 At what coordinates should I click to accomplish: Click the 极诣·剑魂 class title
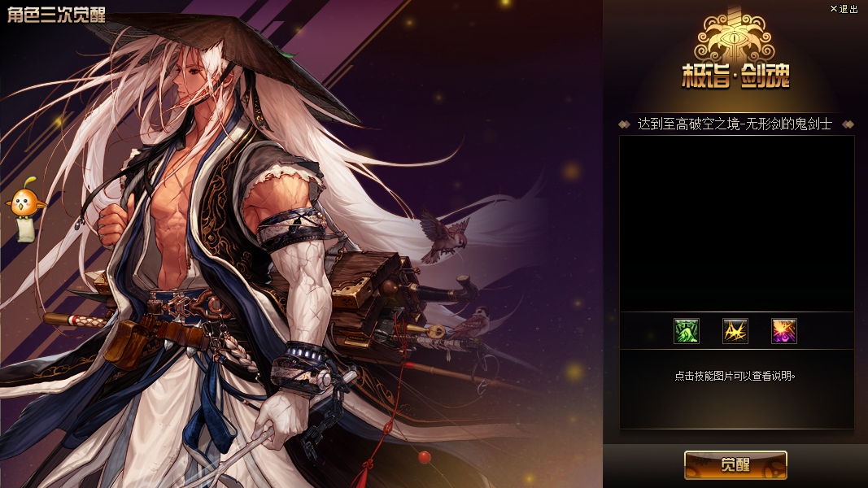pyautogui.click(x=735, y=76)
